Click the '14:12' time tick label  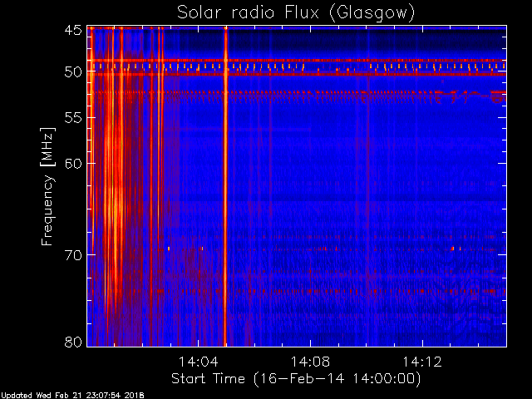(422, 362)
